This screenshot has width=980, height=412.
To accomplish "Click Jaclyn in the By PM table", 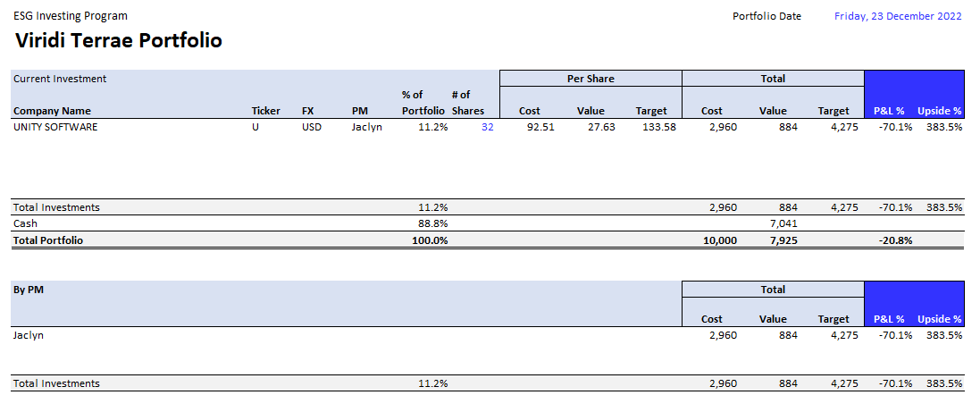I will (29, 335).
